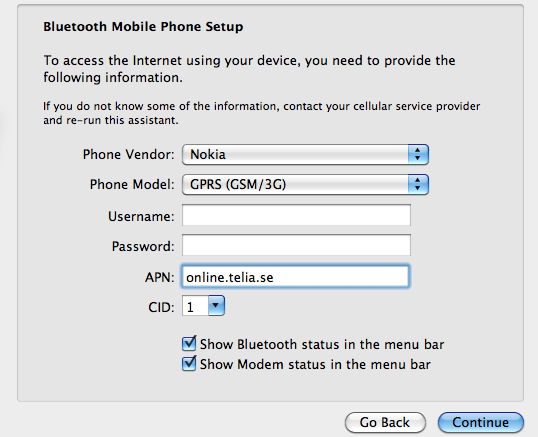
Task: Click the APN field containing online.telia.se
Action: click(295, 276)
